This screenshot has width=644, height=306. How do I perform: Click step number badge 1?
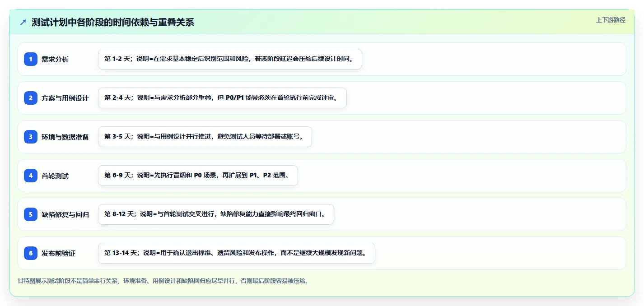tap(31, 59)
